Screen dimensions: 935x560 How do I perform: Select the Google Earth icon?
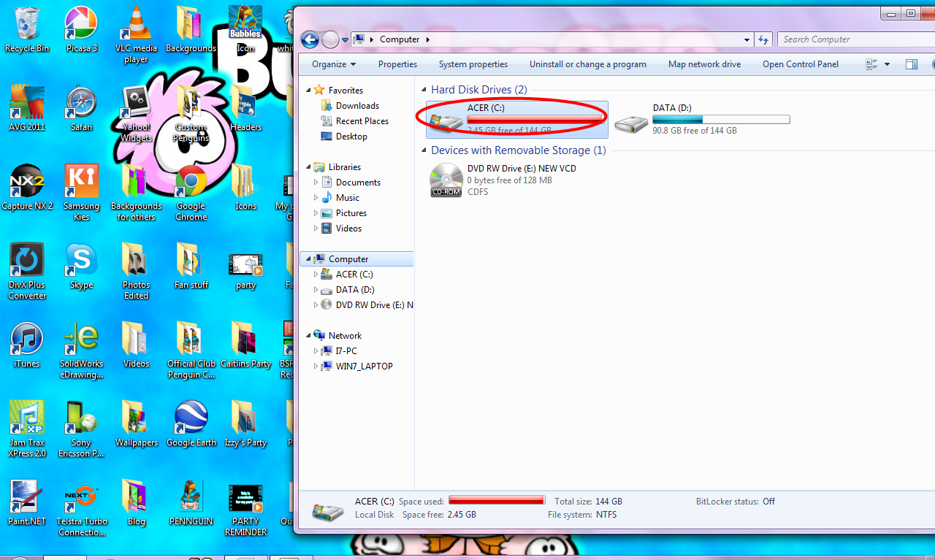point(191,425)
